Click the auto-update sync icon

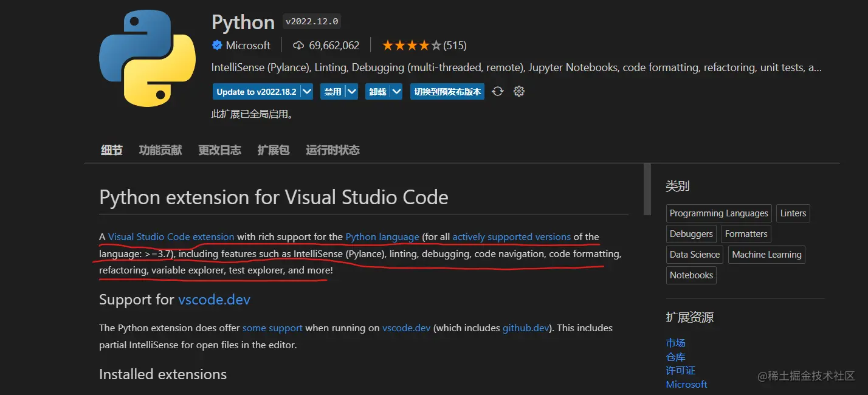pos(497,91)
